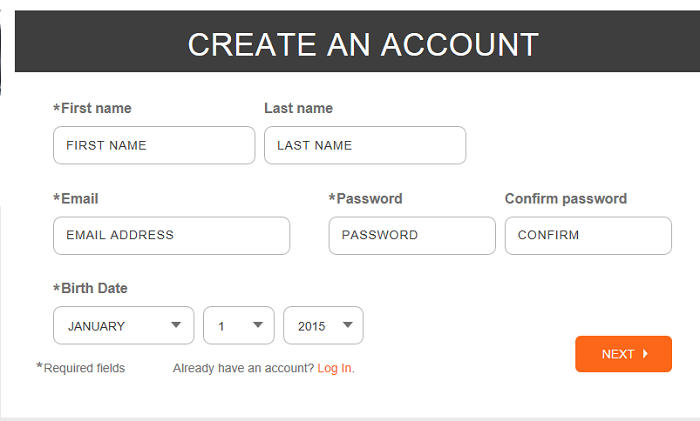Click the First Name input field
Image resolution: width=700 pixels, height=421 pixels.
154,145
